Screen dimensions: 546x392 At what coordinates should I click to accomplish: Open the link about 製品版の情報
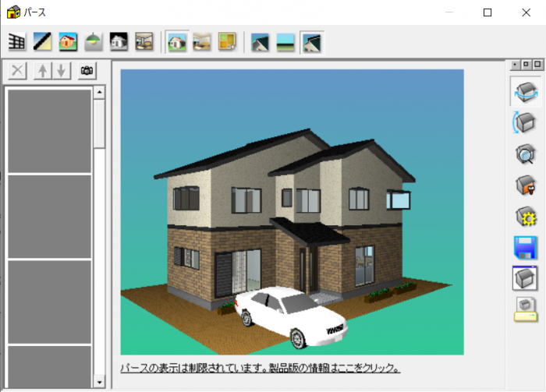(x=261, y=368)
